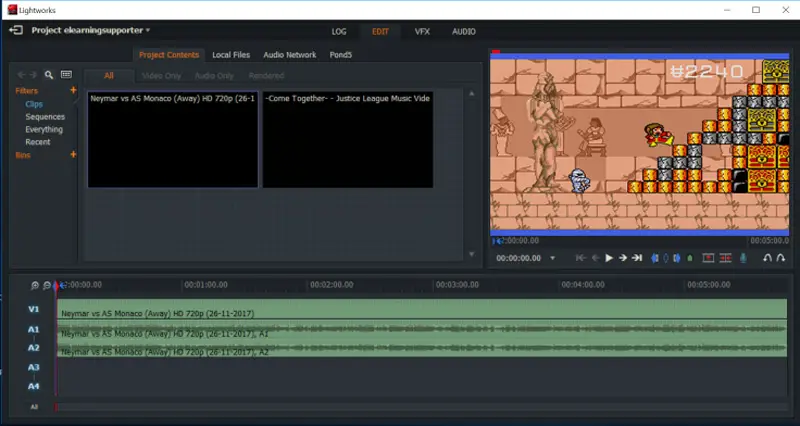Zoom out on the timeline
Image resolution: width=800 pixels, height=426 pixels.
click(x=46, y=285)
